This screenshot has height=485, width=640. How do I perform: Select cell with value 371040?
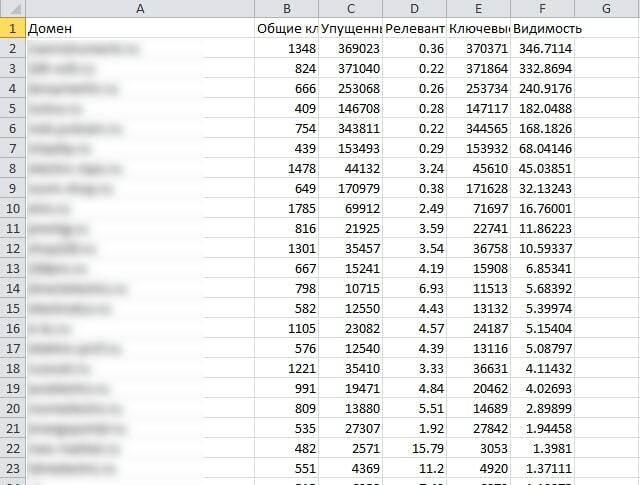[x=351, y=68]
